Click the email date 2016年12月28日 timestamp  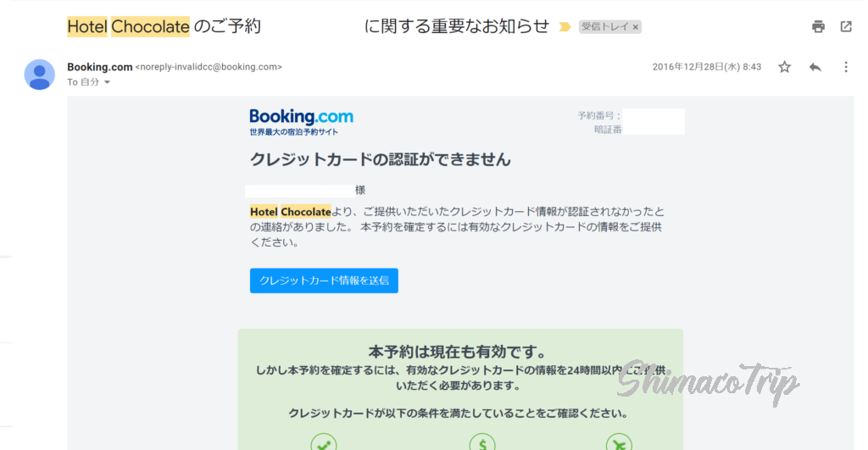coord(706,67)
